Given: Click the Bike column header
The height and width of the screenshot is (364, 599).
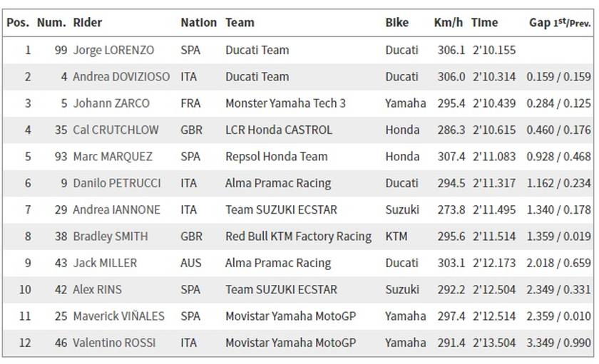Looking at the screenshot, I should [x=397, y=23].
